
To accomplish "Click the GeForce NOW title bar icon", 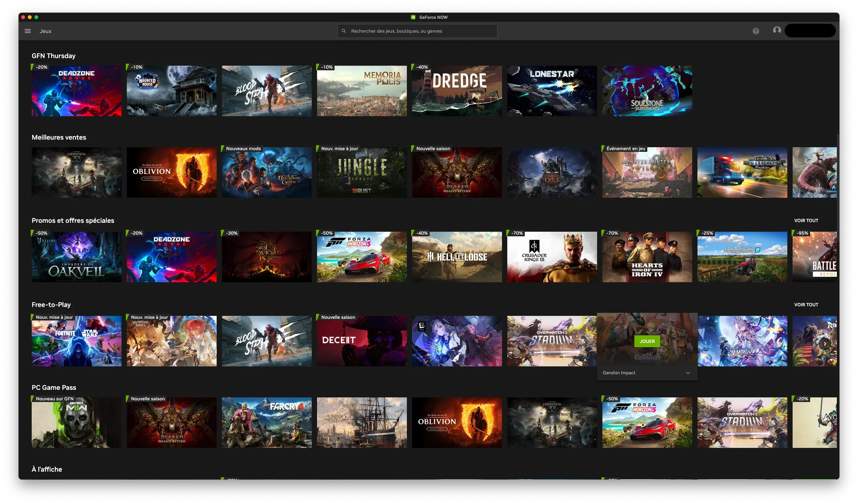I will pos(414,17).
